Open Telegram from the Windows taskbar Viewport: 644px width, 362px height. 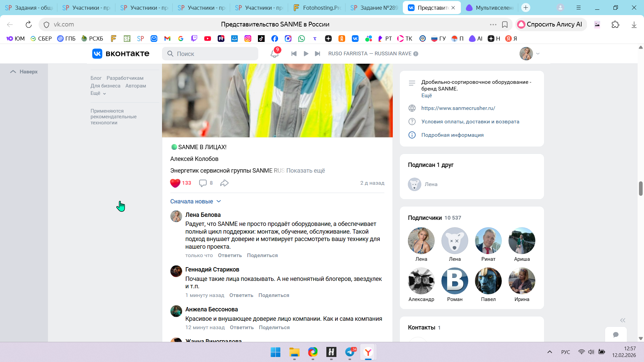tap(350, 352)
